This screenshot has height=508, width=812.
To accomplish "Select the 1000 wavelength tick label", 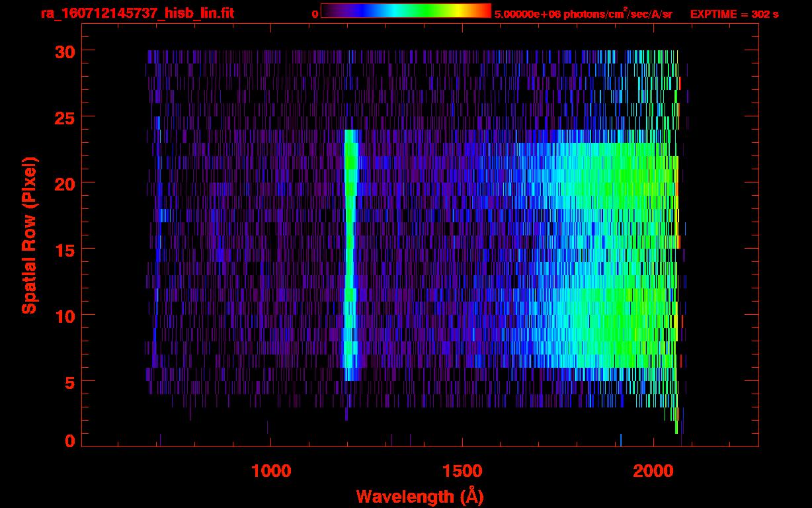I will [x=271, y=470].
